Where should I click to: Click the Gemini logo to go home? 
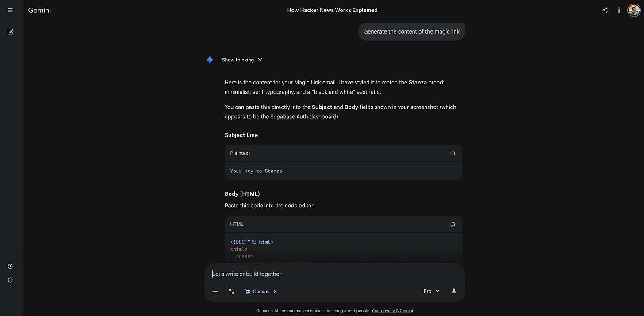point(39,10)
